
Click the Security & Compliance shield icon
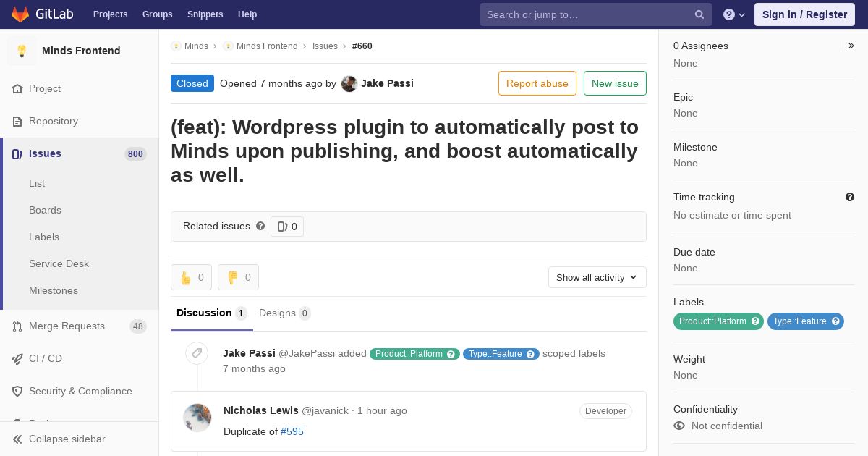pos(17,392)
